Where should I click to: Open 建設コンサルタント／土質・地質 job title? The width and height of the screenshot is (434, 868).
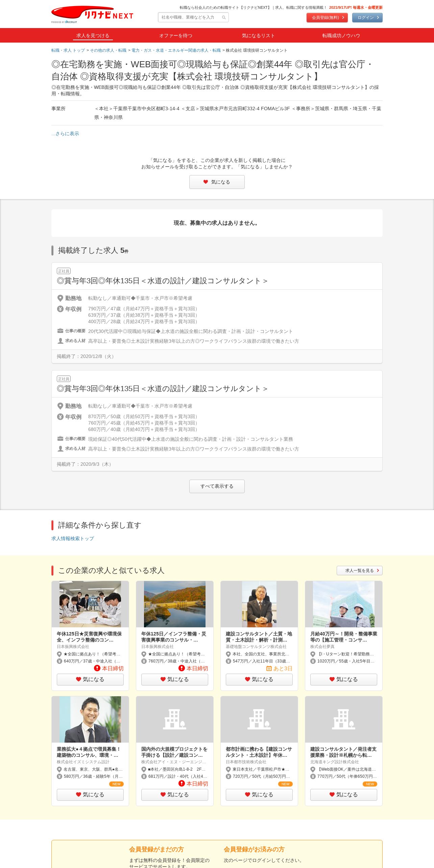click(259, 637)
